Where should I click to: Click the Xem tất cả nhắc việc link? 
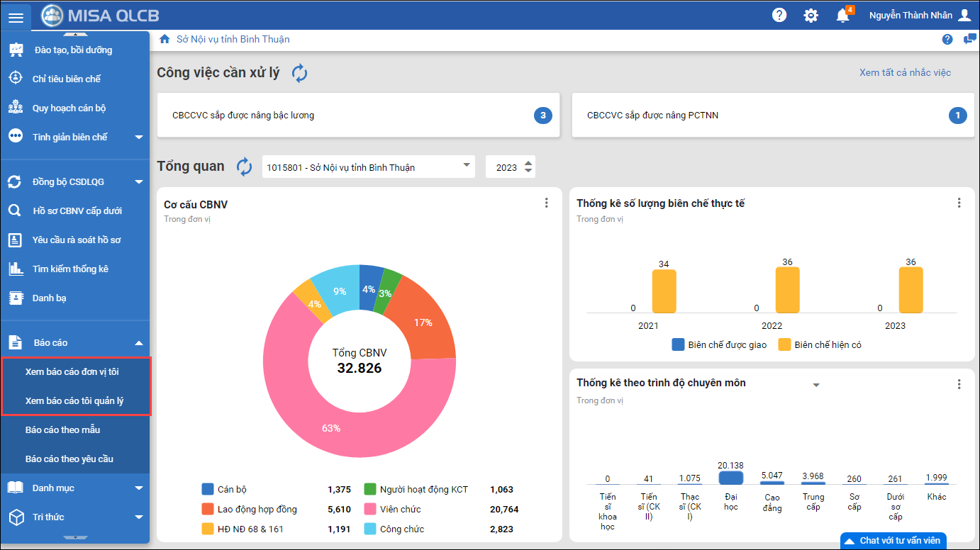tap(905, 72)
